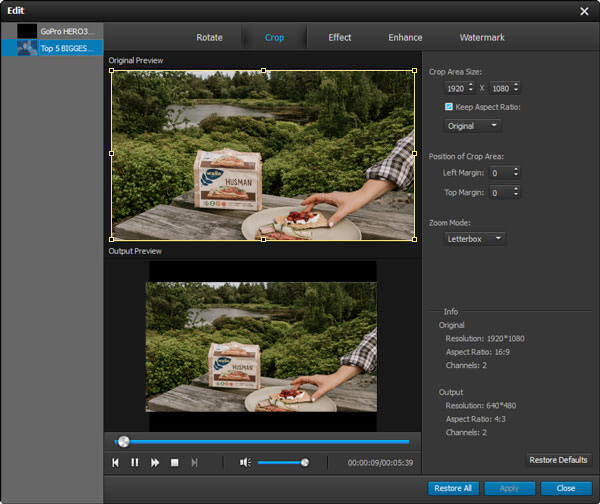Viewport: 600px width, 504px height.
Task: Go to the Enhance tab
Action: [x=405, y=38]
